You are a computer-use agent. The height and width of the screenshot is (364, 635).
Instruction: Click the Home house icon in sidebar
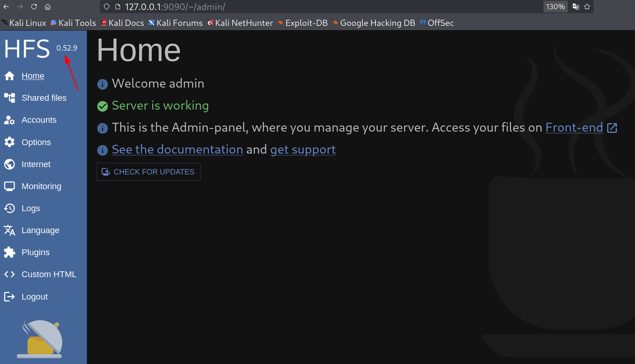click(10, 76)
